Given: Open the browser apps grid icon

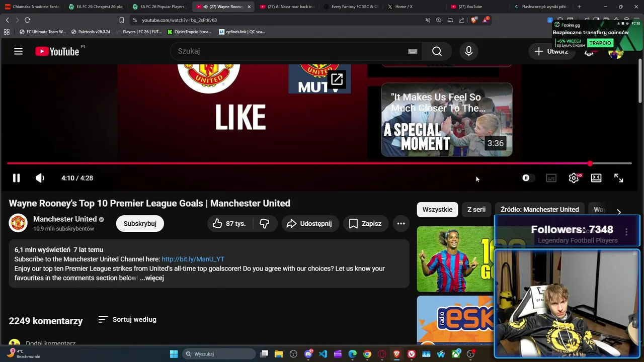Looking at the screenshot, I should coord(7,32).
